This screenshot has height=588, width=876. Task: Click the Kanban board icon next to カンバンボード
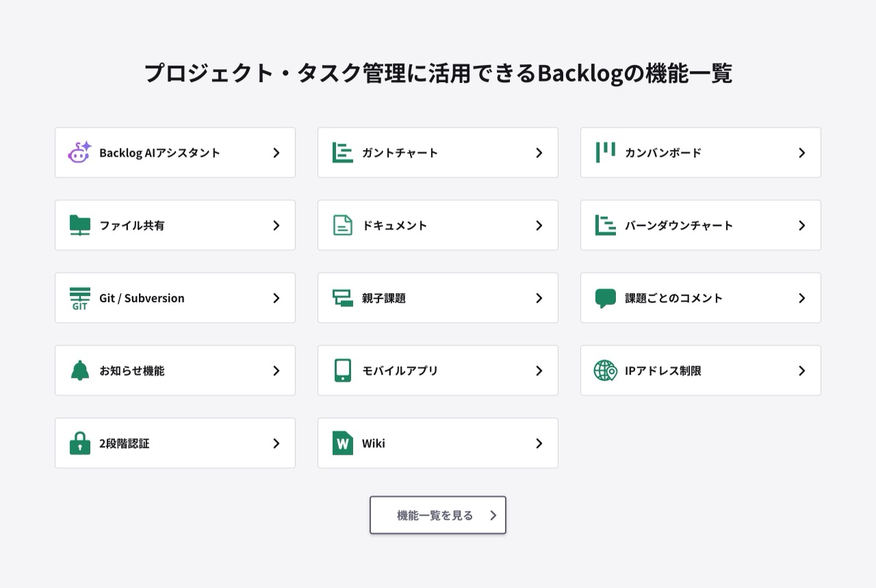(x=604, y=152)
